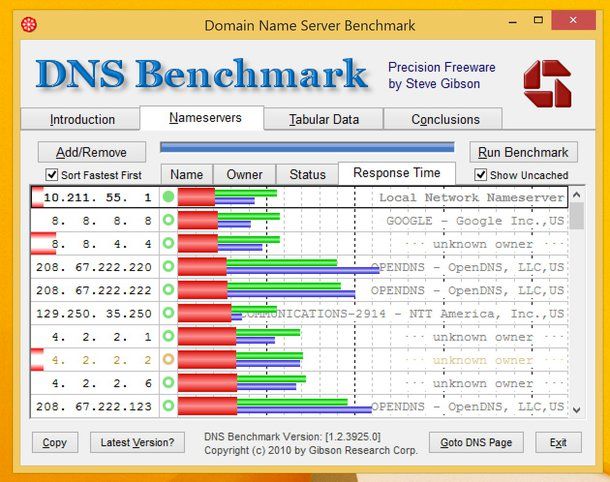Screen dimensions: 610x482
Task: Click the GOOGLE - Google Inc.,US owner text
Action: point(475,221)
